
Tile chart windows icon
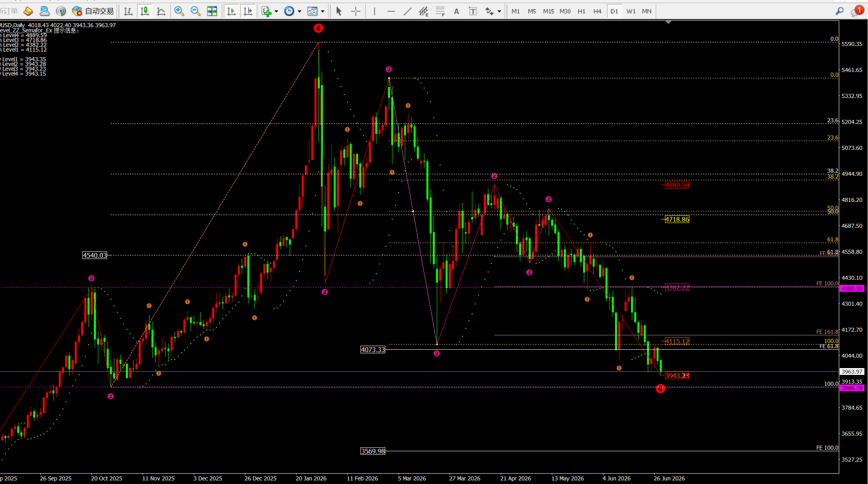coord(212,11)
